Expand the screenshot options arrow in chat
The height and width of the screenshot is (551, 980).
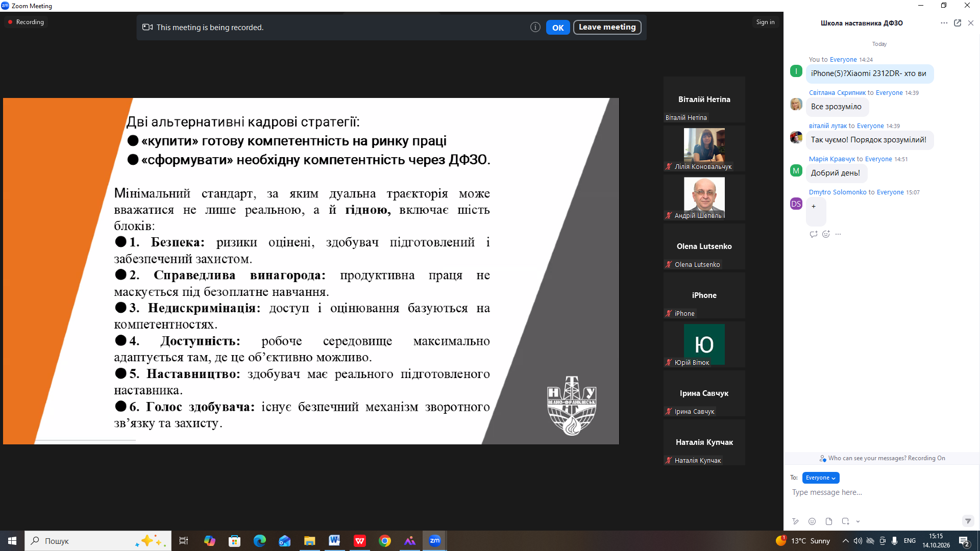tap(858, 521)
